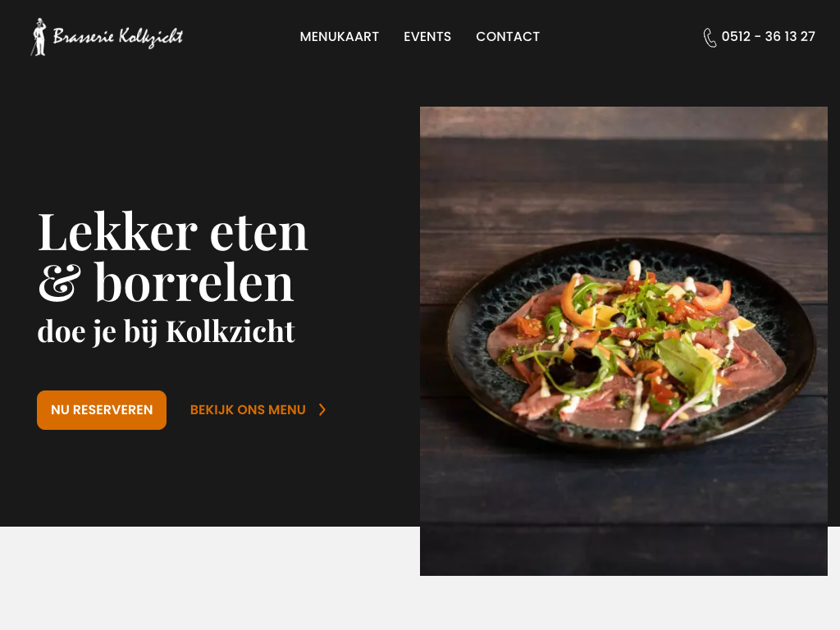Click the gentleman figure logo icon
The width and height of the screenshot is (840, 630).
coord(39,37)
